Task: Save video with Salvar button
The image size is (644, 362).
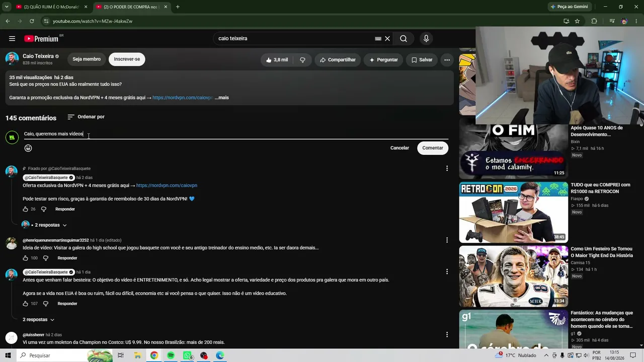Action: pyautogui.click(x=422, y=60)
